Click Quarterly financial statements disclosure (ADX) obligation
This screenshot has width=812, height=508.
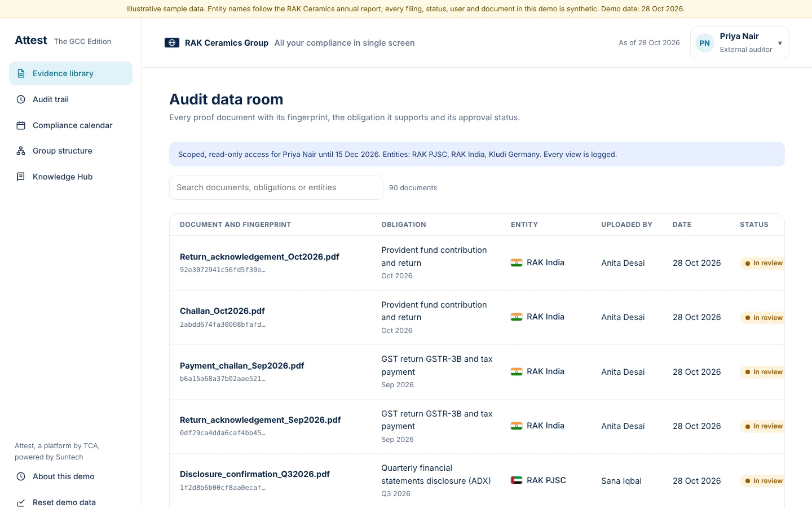click(x=436, y=474)
